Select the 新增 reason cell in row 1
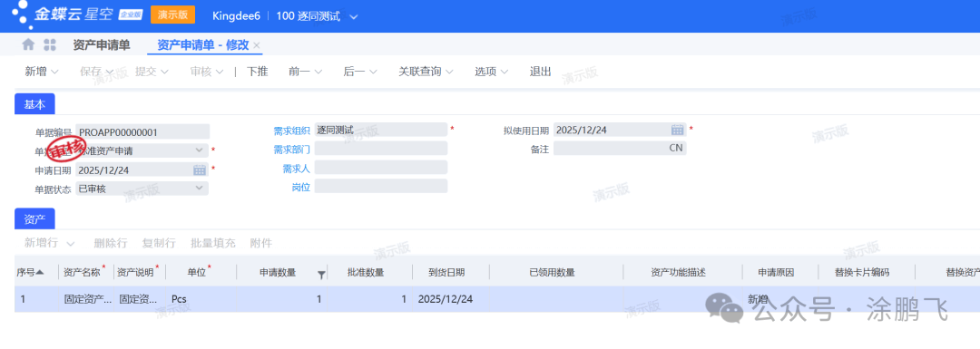This screenshot has width=980, height=349. 779,299
